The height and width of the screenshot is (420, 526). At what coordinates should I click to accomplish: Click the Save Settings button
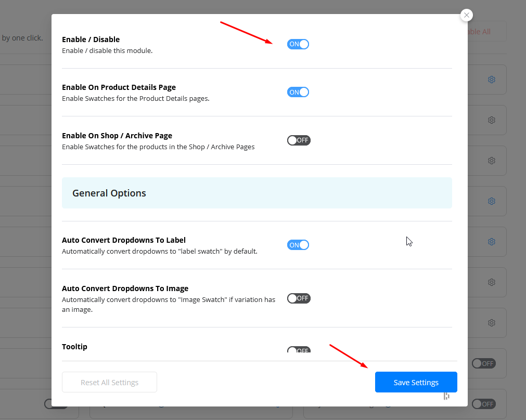(416, 382)
